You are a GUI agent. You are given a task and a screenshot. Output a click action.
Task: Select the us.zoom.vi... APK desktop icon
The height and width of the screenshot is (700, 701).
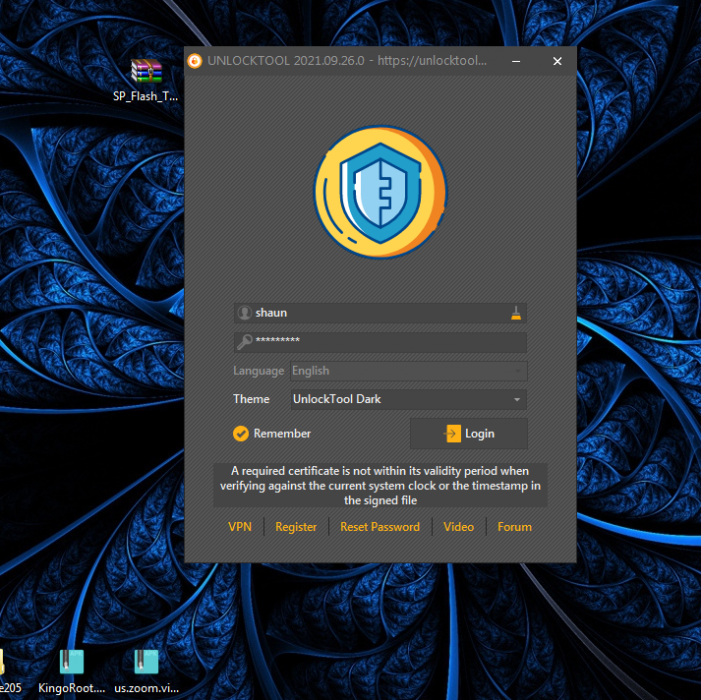coord(146,670)
